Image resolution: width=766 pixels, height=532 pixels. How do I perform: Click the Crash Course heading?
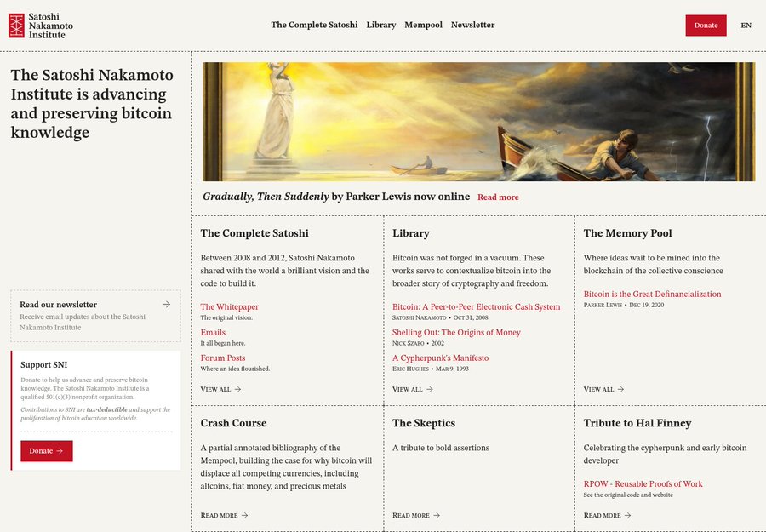pos(233,423)
